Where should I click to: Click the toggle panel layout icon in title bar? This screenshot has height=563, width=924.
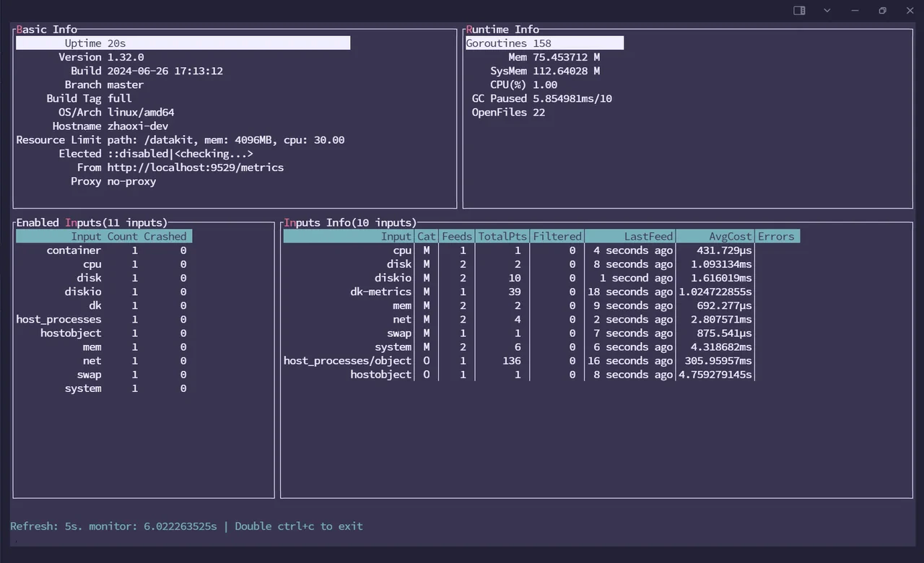pos(799,11)
